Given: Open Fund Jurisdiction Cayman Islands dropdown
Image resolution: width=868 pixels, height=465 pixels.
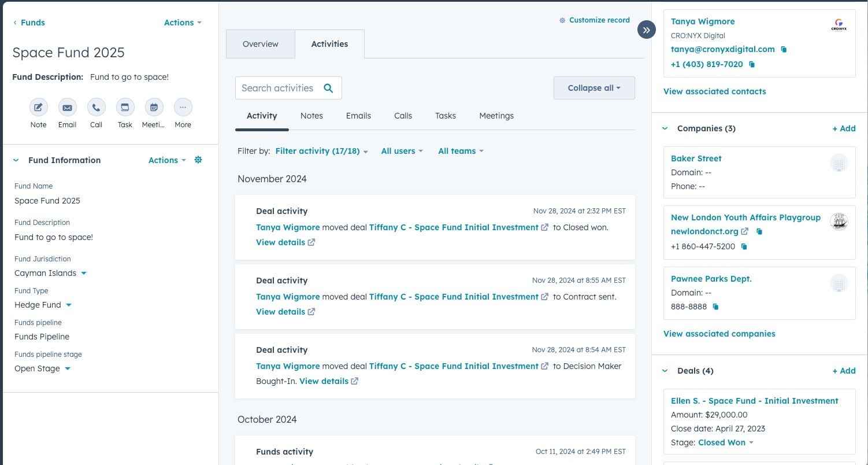Looking at the screenshot, I should (x=84, y=273).
